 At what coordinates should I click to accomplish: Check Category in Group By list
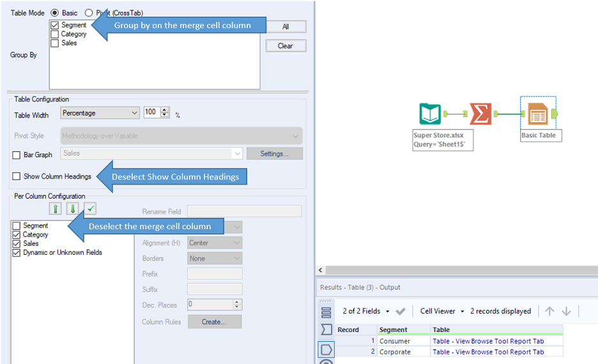point(54,34)
